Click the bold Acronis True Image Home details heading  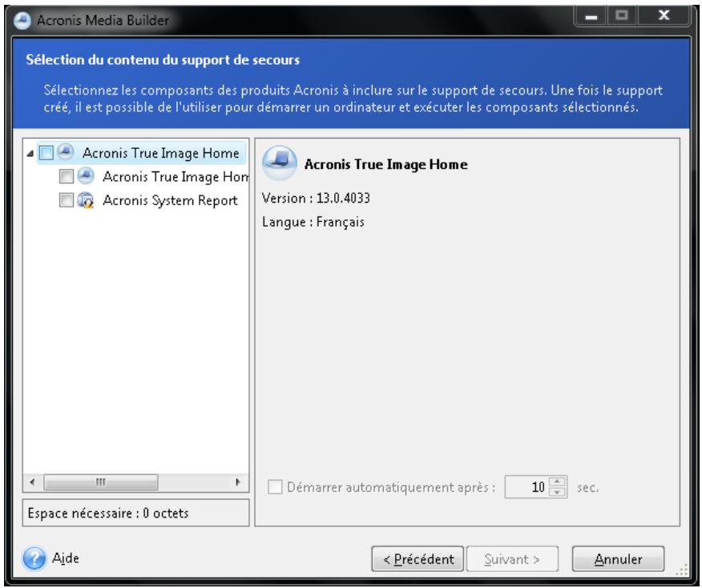click(386, 164)
